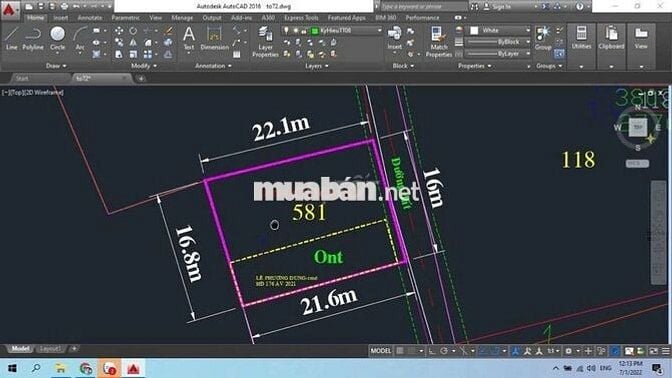Expand the Annotation panel
672x378 pixels.
tap(213, 66)
